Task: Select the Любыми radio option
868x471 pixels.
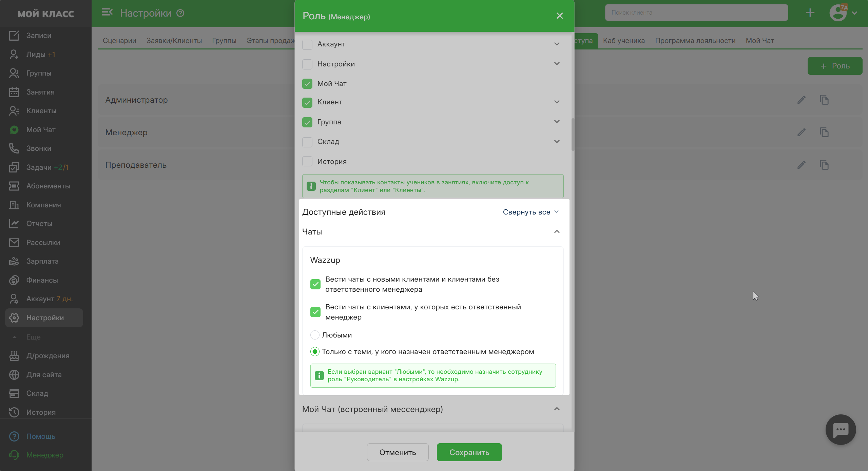Action: point(315,335)
